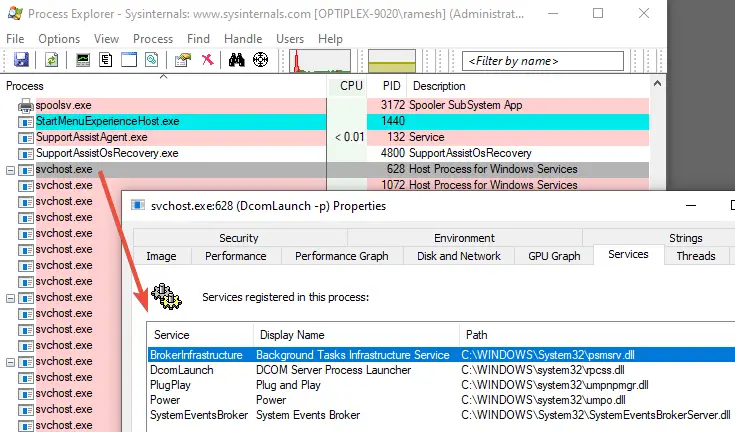Open the Users menu
The width and height of the screenshot is (735, 432).
coord(290,39)
